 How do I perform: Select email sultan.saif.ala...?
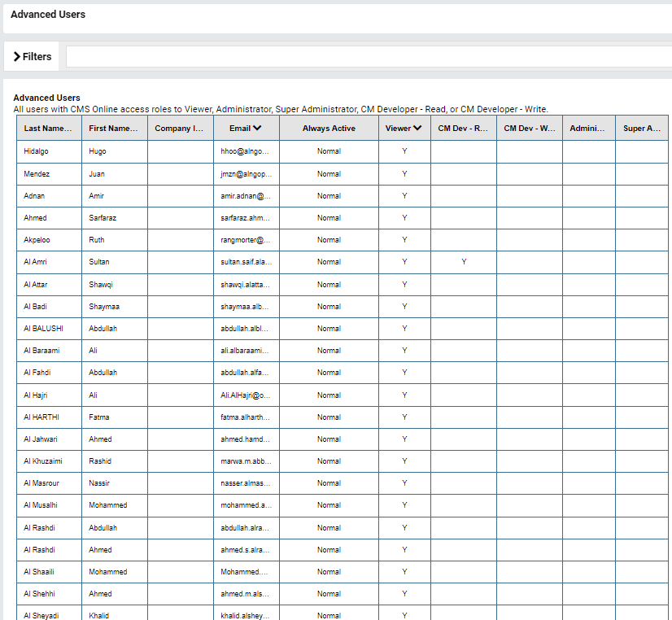coord(246,262)
